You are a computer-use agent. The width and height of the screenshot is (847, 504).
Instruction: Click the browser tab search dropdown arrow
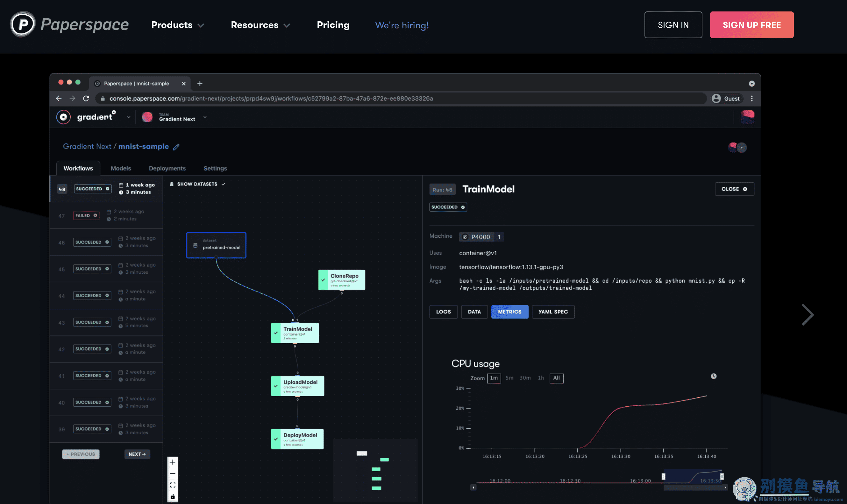752,84
